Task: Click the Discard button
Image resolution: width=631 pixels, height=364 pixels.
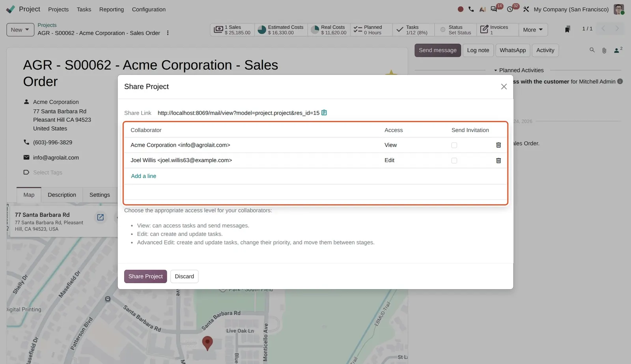Action: (x=185, y=276)
